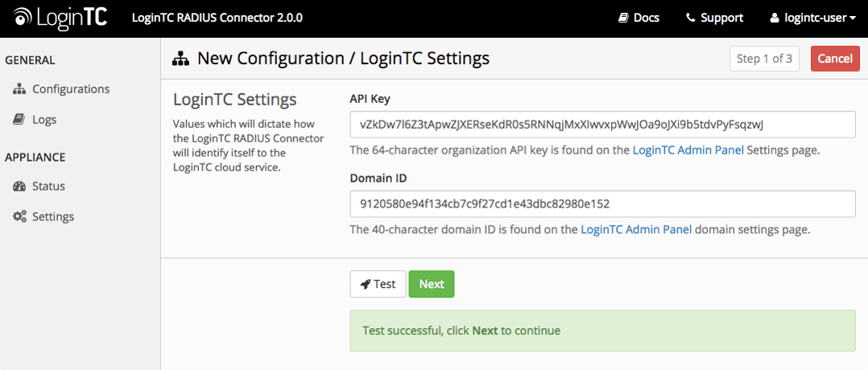
Task: Click the user profile icon
Action: click(775, 18)
